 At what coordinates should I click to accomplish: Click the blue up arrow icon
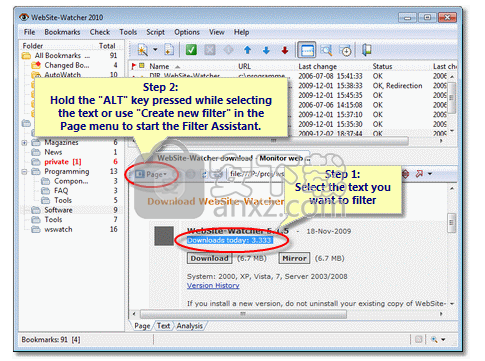pyautogui.click(x=247, y=50)
